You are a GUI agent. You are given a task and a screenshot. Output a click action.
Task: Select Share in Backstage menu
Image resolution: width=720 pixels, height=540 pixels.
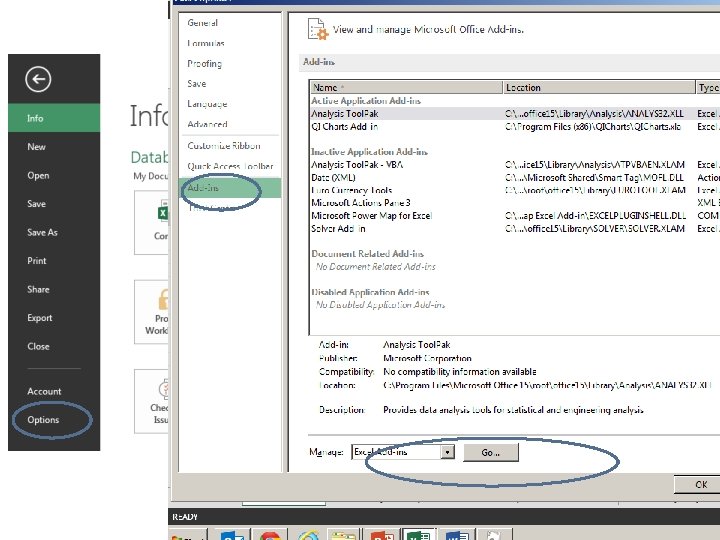[54, 289]
